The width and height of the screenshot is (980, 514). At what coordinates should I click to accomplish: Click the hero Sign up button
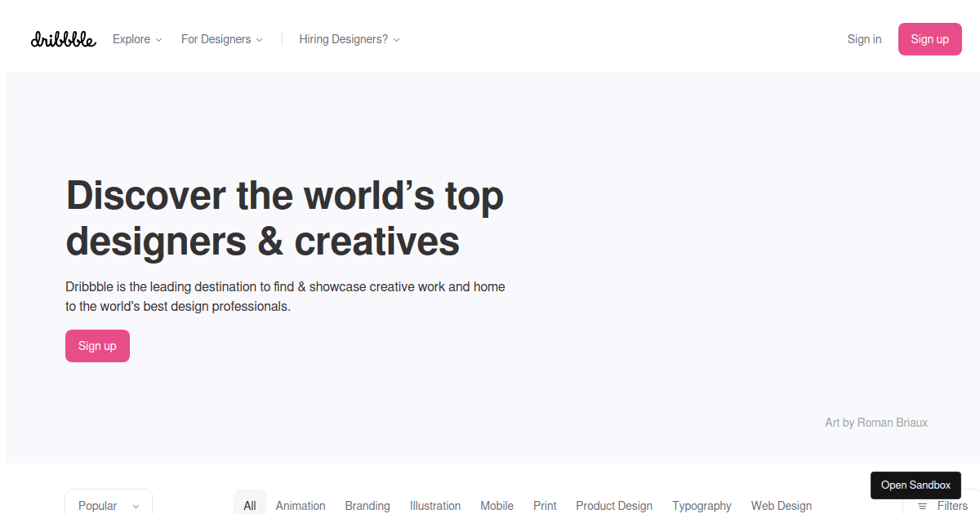point(97,346)
